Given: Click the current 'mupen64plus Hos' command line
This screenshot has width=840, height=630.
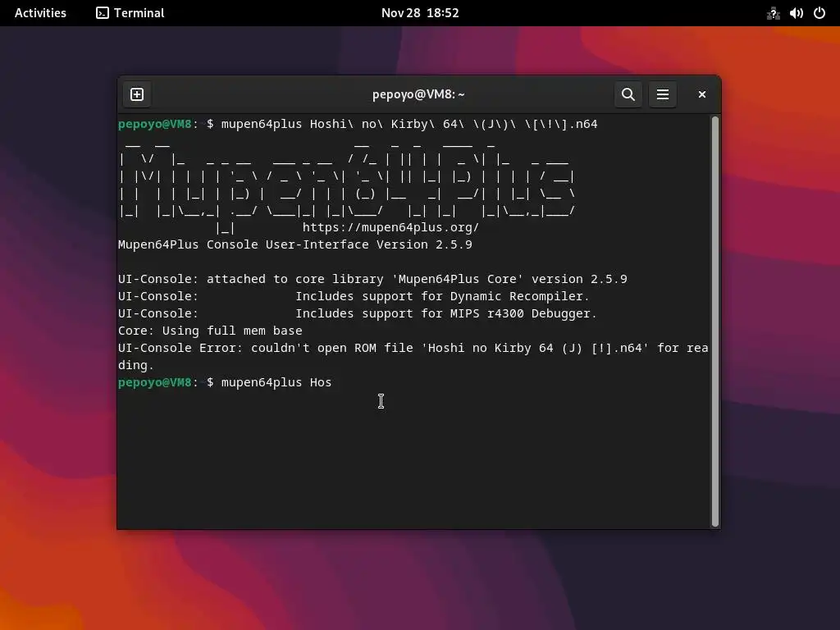Looking at the screenshot, I should (225, 382).
